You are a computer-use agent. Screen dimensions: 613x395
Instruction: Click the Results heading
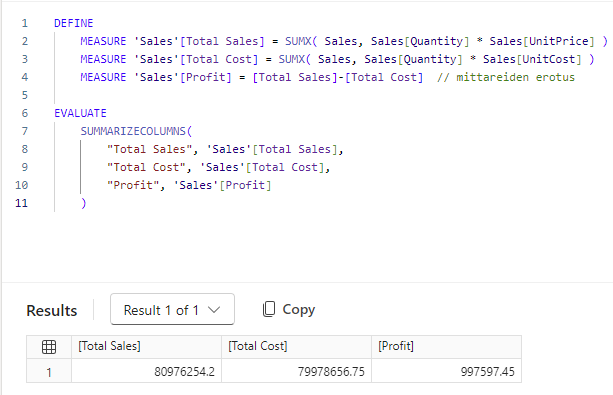point(52,311)
